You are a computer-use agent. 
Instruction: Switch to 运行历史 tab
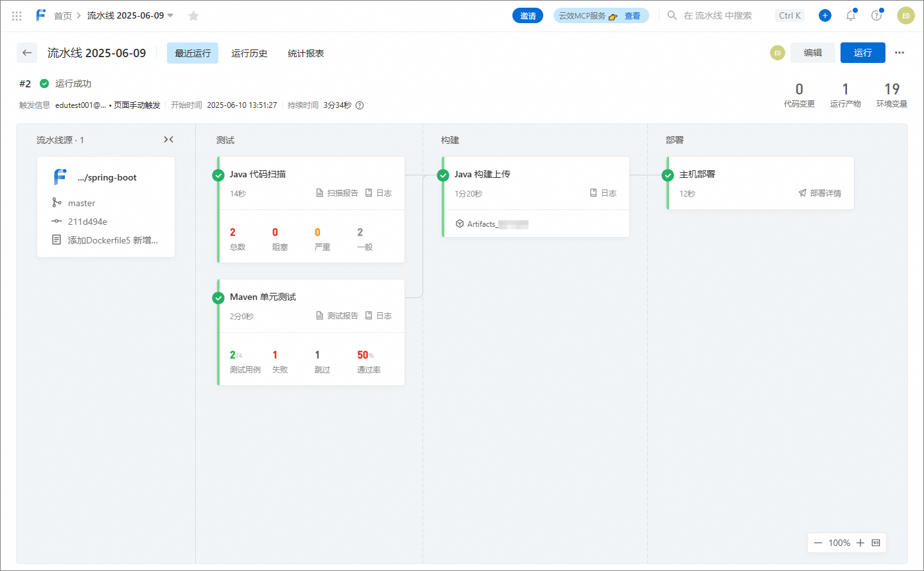coord(249,53)
